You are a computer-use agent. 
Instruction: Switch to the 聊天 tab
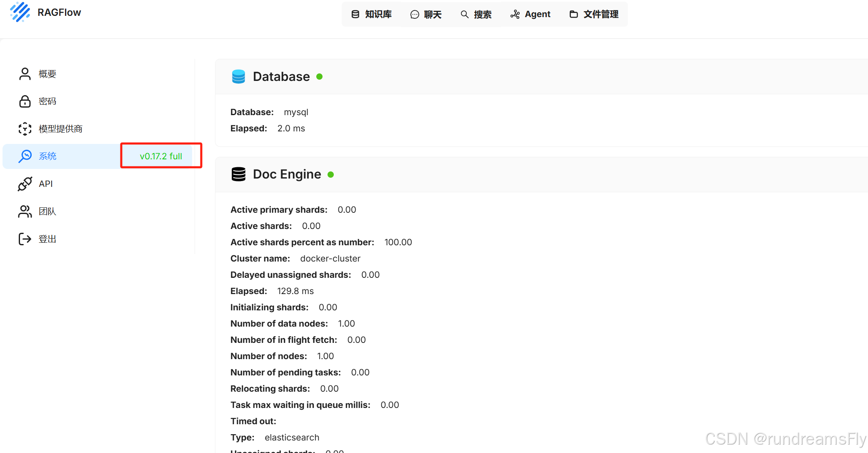[x=426, y=15]
